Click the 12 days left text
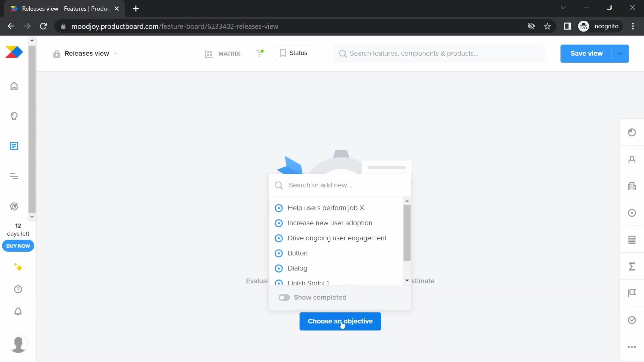Screen dimensions: 644x362 18,230
